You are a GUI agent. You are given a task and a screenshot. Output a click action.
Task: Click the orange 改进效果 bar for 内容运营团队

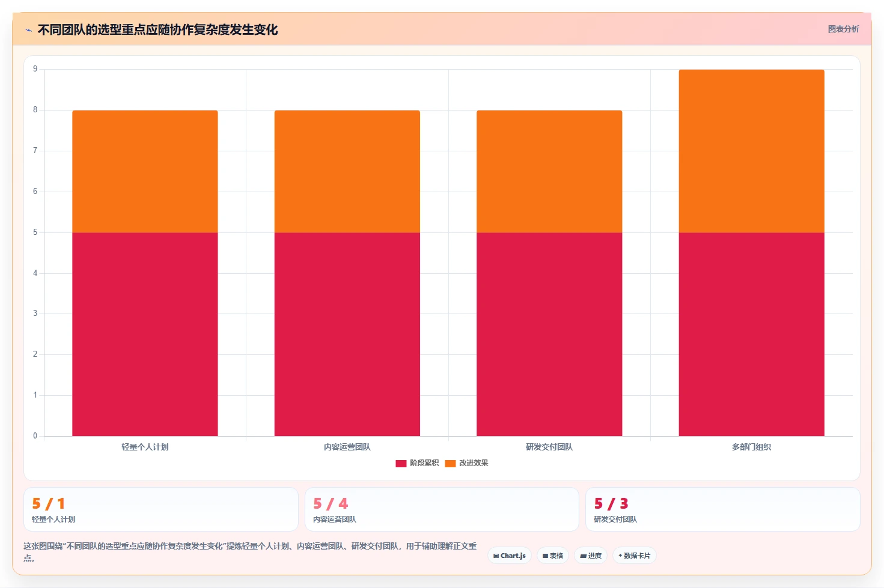click(x=347, y=171)
